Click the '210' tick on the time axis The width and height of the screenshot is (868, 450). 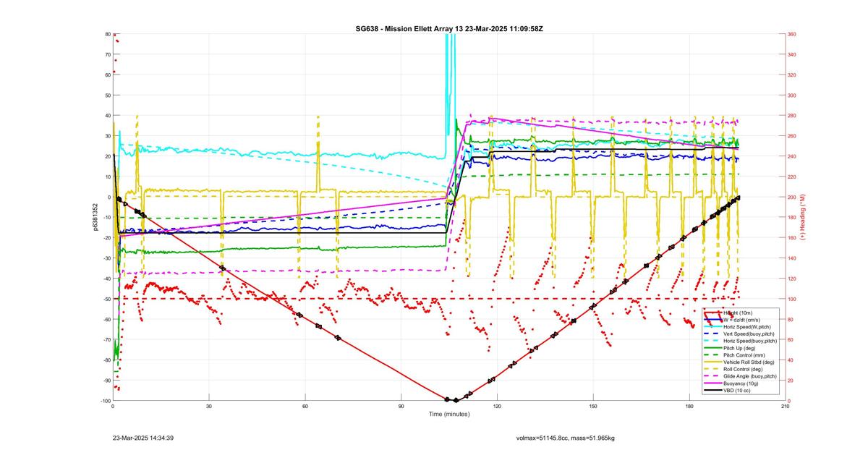point(785,407)
